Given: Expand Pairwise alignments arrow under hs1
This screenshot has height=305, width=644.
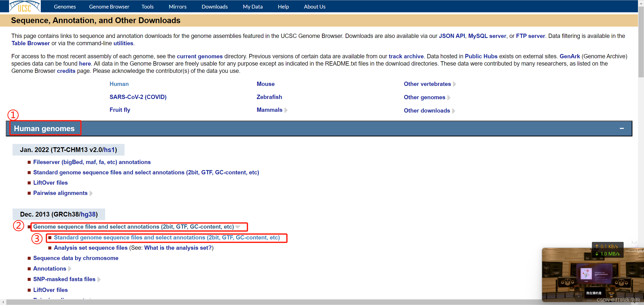Looking at the screenshot, I should 91,193.
